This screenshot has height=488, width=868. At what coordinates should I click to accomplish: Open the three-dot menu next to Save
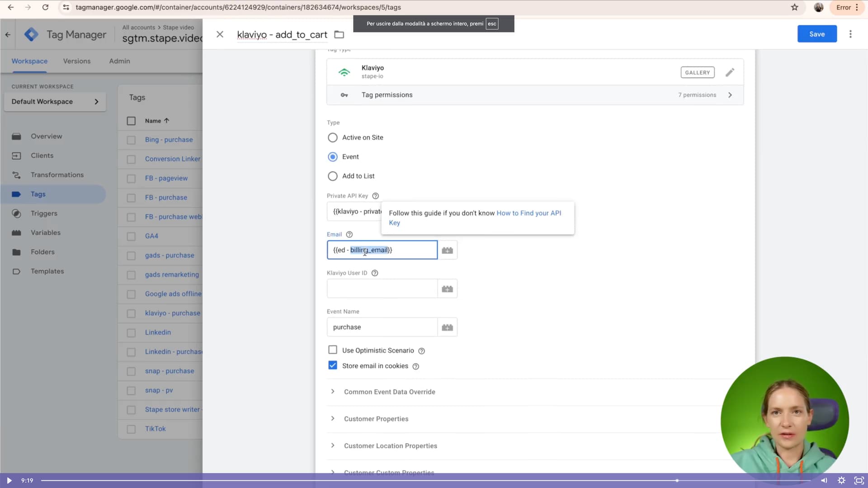[x=850, y=34]
